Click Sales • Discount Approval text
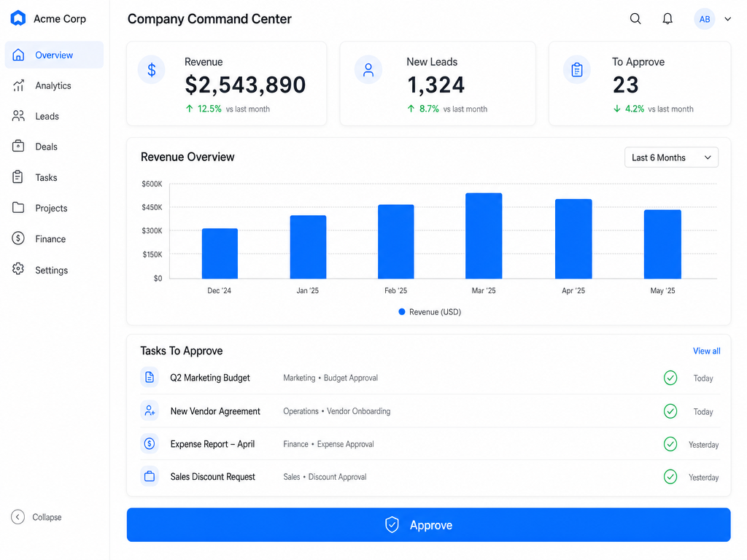747x560 pixels. pyautogui.click(x=325, y=477)
